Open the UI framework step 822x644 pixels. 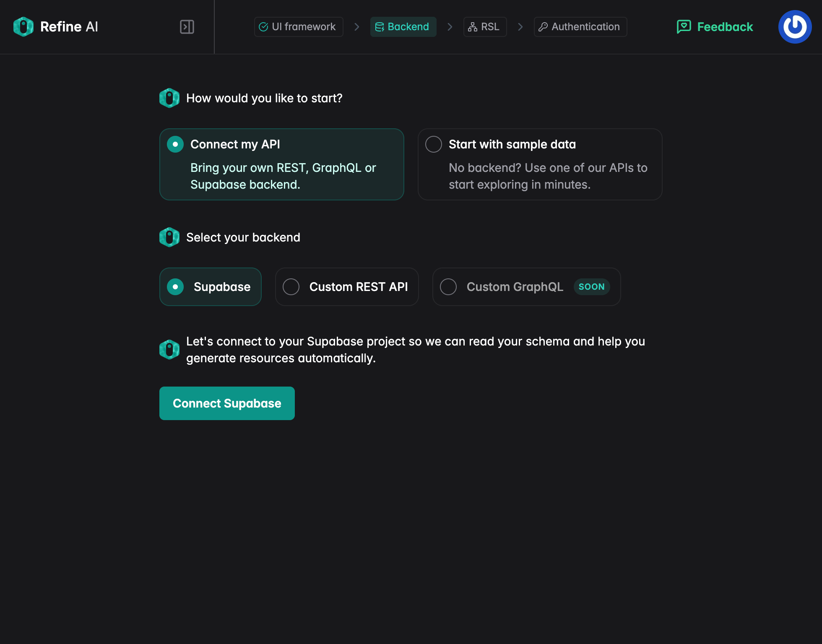[298, 26]
